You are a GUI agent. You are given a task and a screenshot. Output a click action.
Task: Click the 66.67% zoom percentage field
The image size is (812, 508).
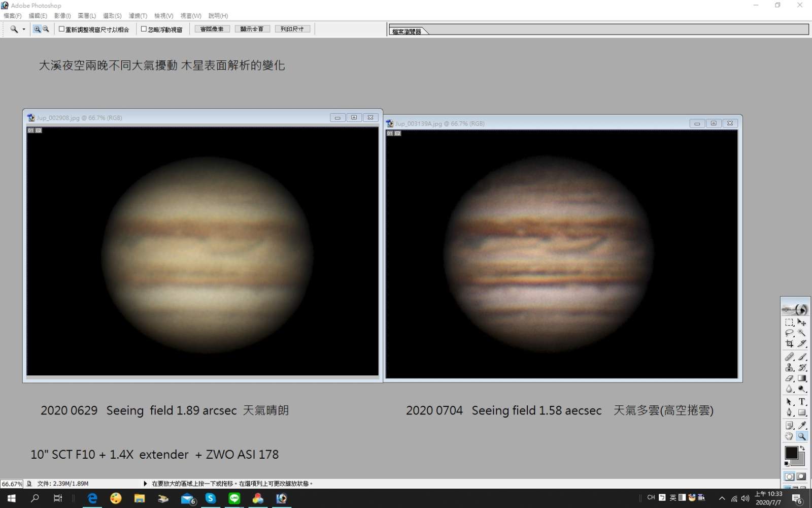[x=12, y=484]
